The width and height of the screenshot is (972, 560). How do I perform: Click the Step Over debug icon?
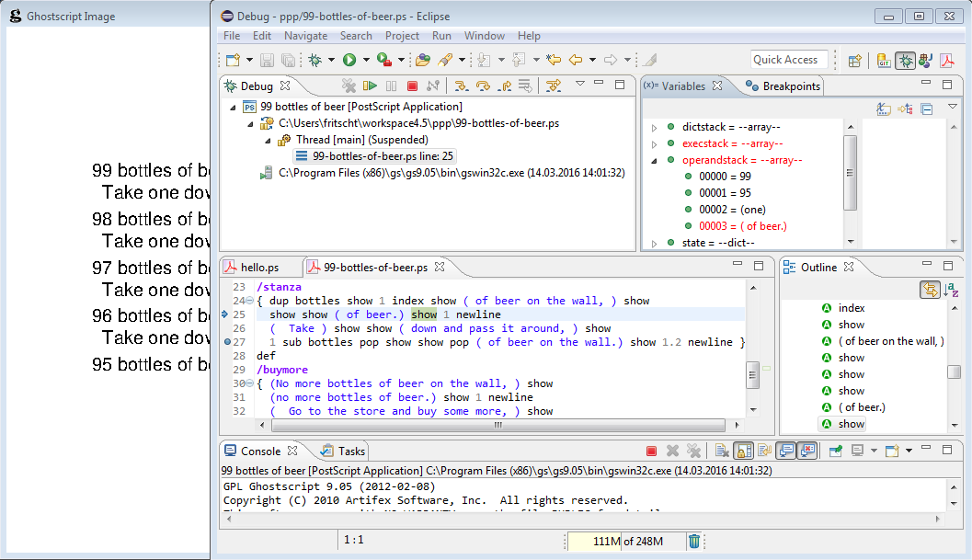click(x=482, y=86)
